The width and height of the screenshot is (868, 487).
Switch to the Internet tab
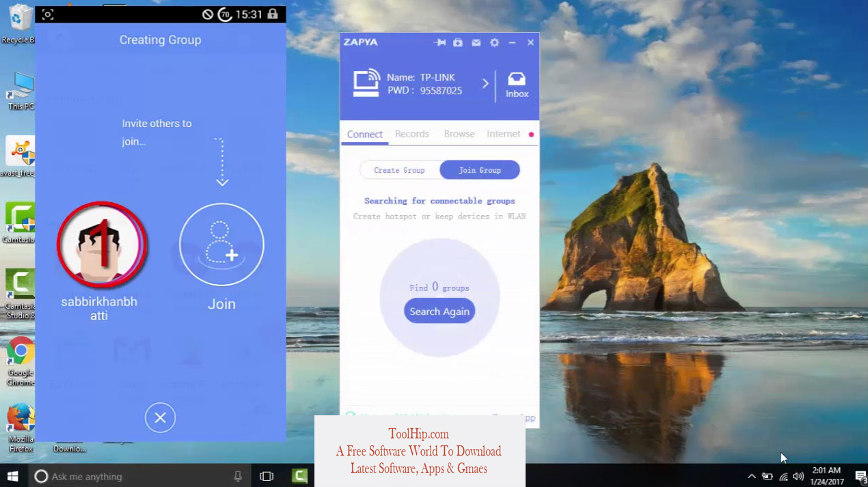click(504, 134)
